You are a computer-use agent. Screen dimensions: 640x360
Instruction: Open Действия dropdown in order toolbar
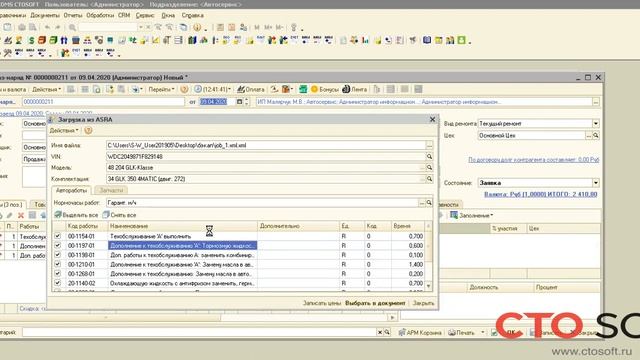point(47,89)
